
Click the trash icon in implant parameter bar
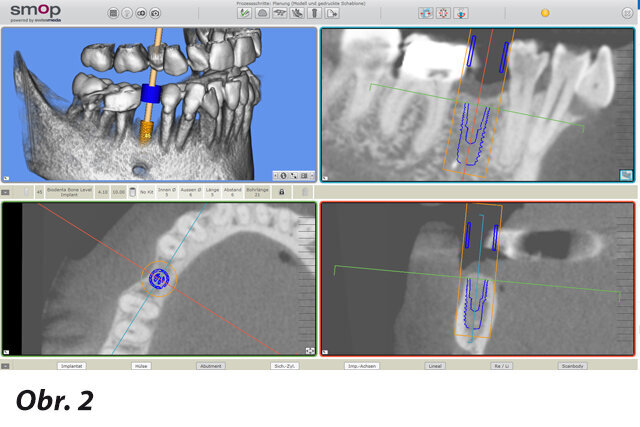pyautogui.click(x=133, y=190)
